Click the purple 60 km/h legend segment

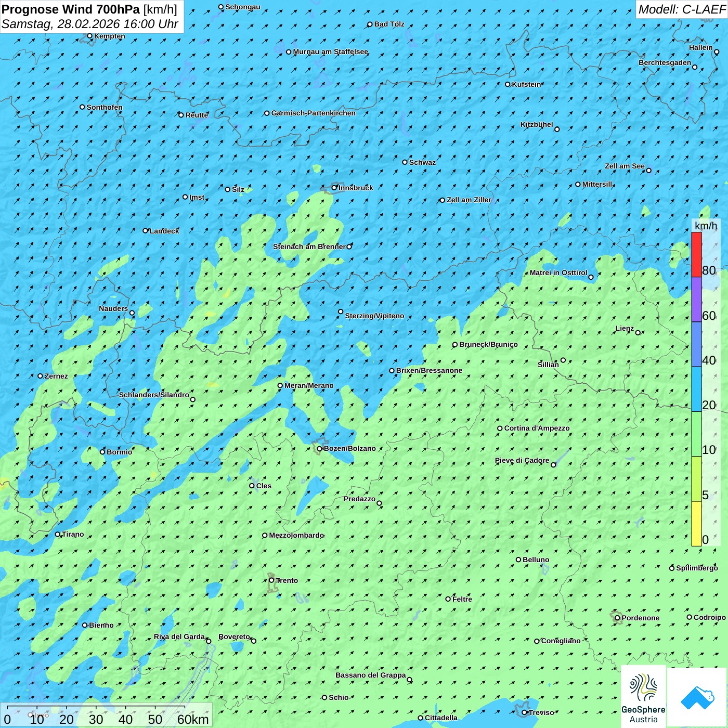696,300
